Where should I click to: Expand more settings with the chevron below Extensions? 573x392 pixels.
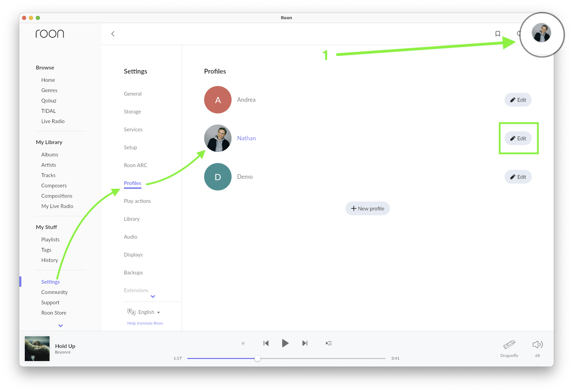click(x=153, y=296)
